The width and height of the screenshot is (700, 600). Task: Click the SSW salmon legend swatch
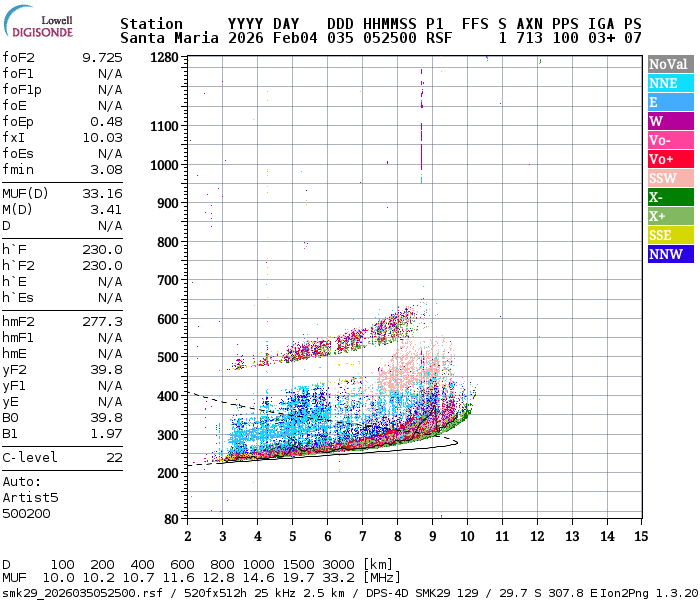(x=670, y=178)
